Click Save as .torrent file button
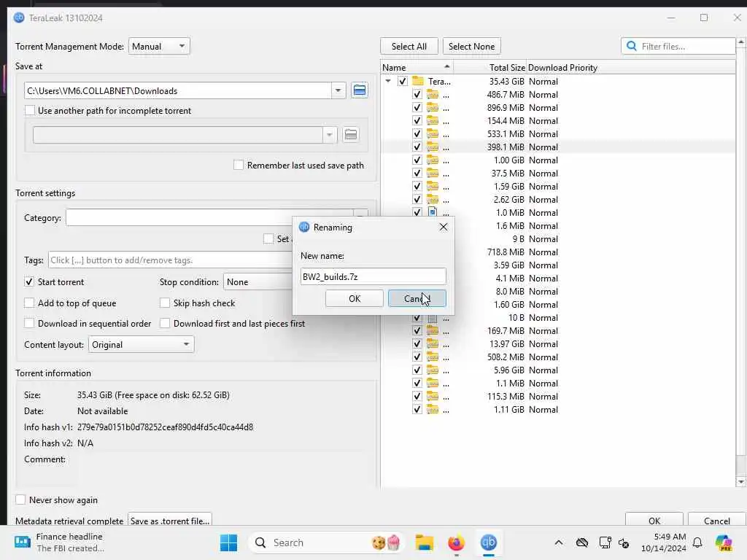The height and width of the screenshot is (560, 747). click(169, 521)
